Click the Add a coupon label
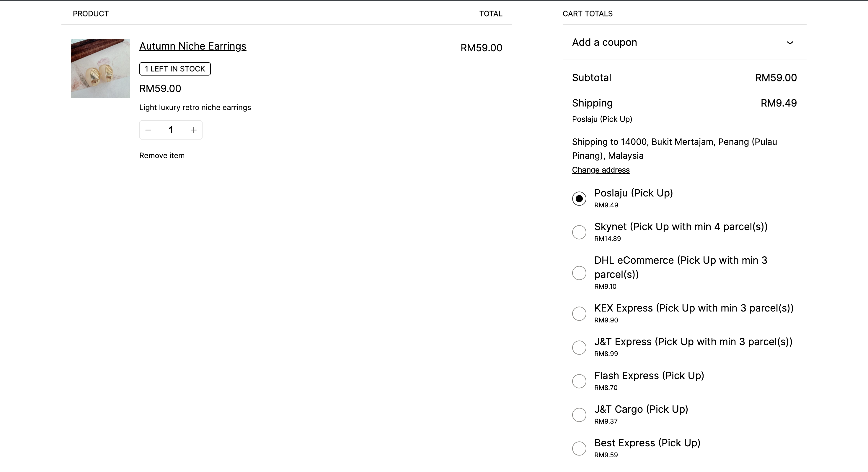This screenshot has height=472, width=868. click(x=604, y=42)
